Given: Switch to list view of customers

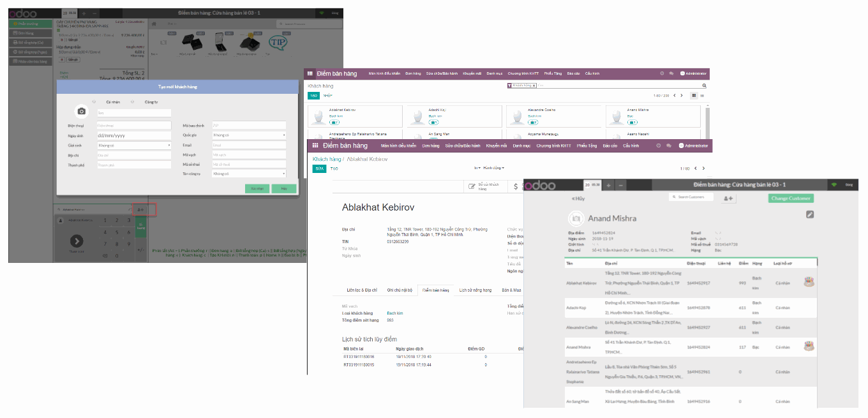Looking at the screenshot, I should (x=702, y=95).
